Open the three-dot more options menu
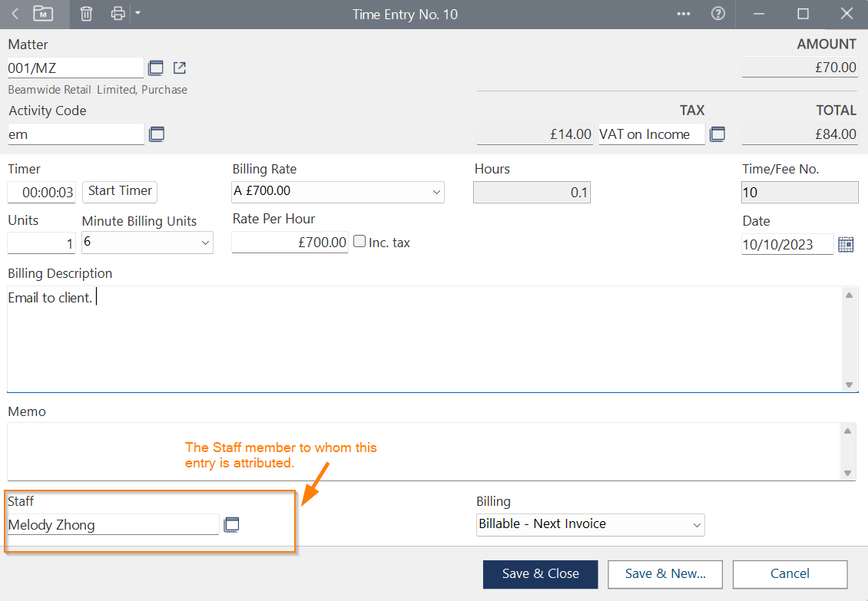Screen dimensions: 868x601 pos(684,14)
